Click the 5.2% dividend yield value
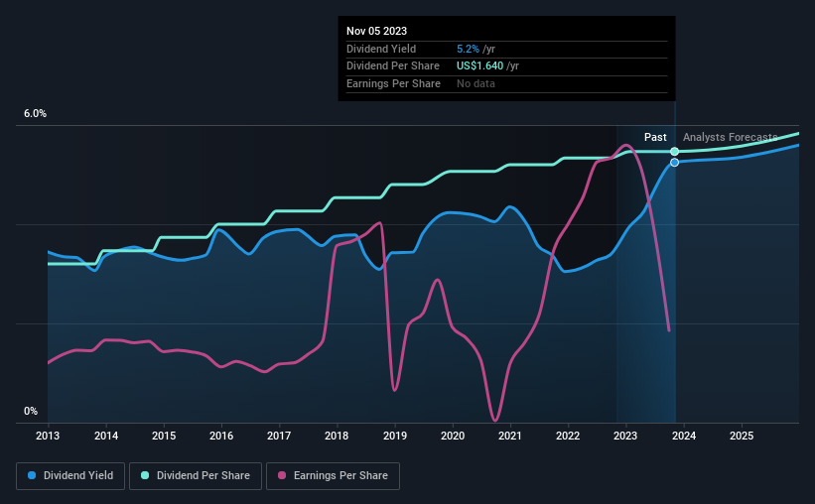Screen dimensions: 815x504 468,49
